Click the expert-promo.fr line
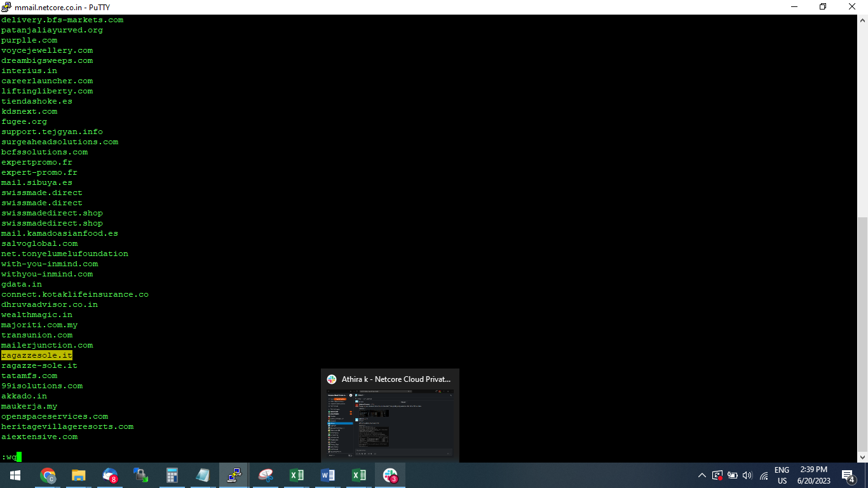The height and width of the screenshot is (488, 868). [x=39, y=172]
